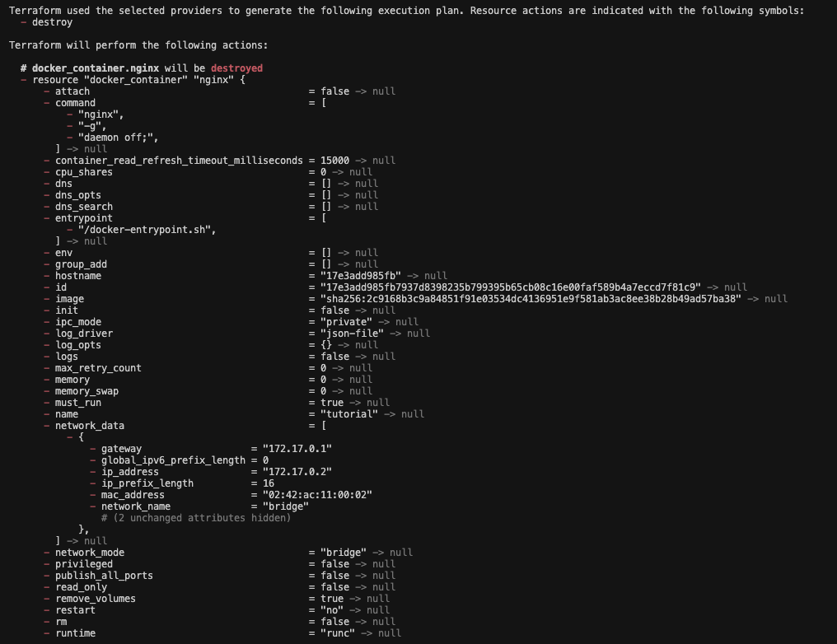Click the runtime value "runc"
This screenshot has width=837, height=644.
point(338,633)
